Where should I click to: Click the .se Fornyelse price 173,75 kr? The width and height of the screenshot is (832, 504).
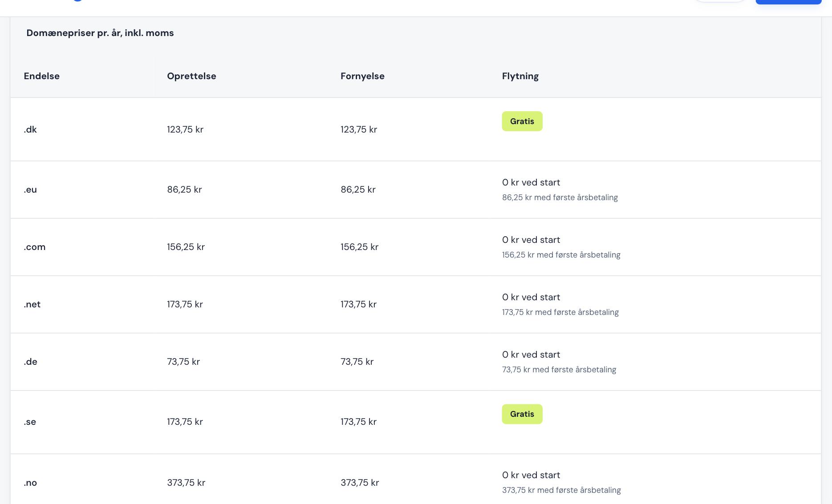[358, 422]
